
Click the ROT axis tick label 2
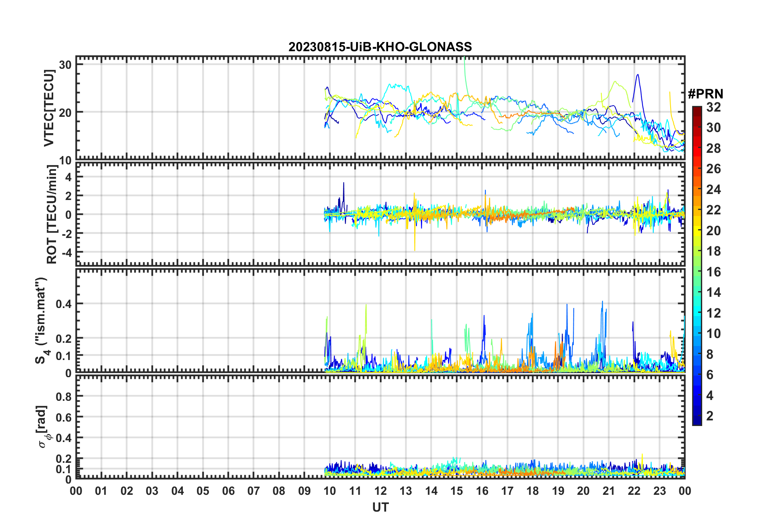(68, 196)
